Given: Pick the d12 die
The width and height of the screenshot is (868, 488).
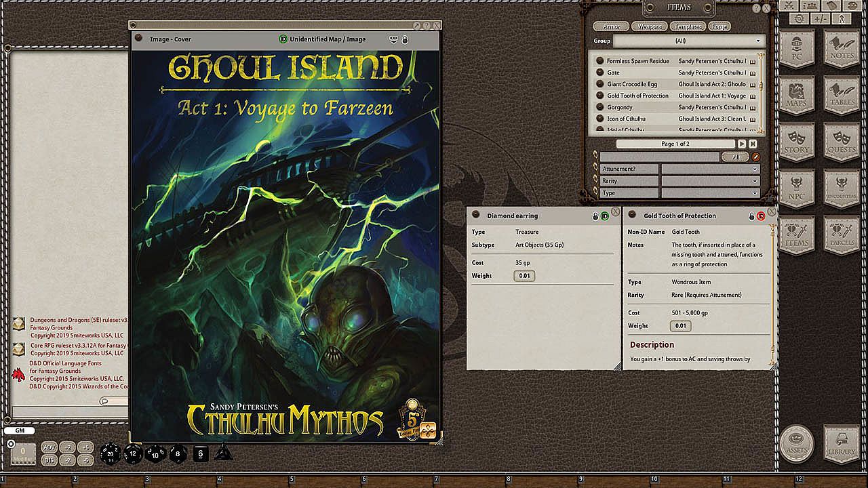Looking at the screenshot, I should [133, 453].
